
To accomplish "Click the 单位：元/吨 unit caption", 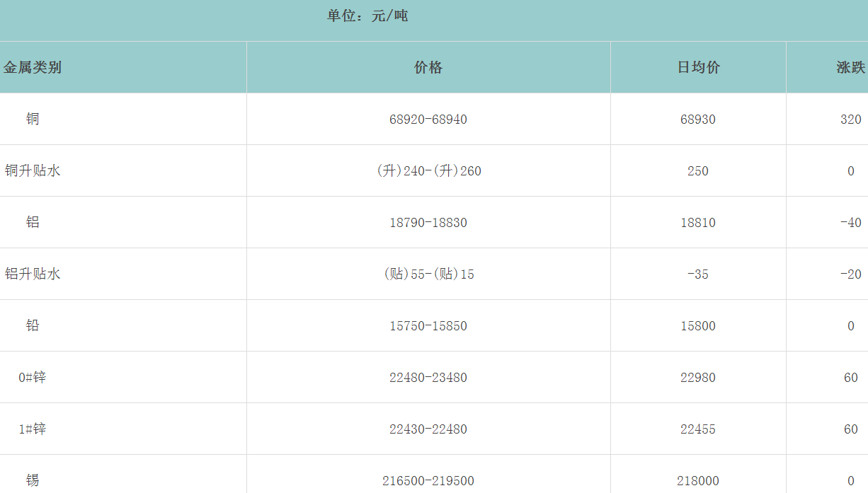I will click(367, 16).
